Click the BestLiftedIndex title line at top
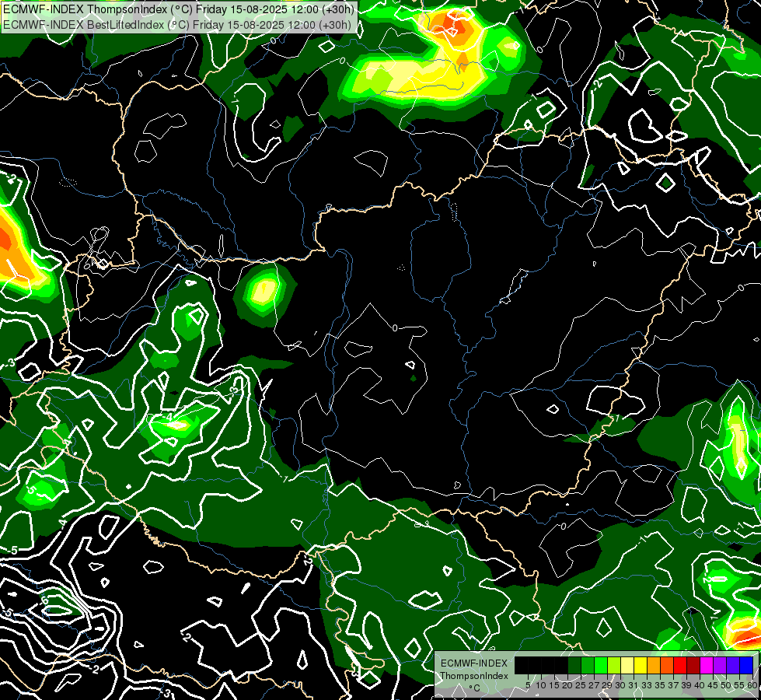 [177, 24]
